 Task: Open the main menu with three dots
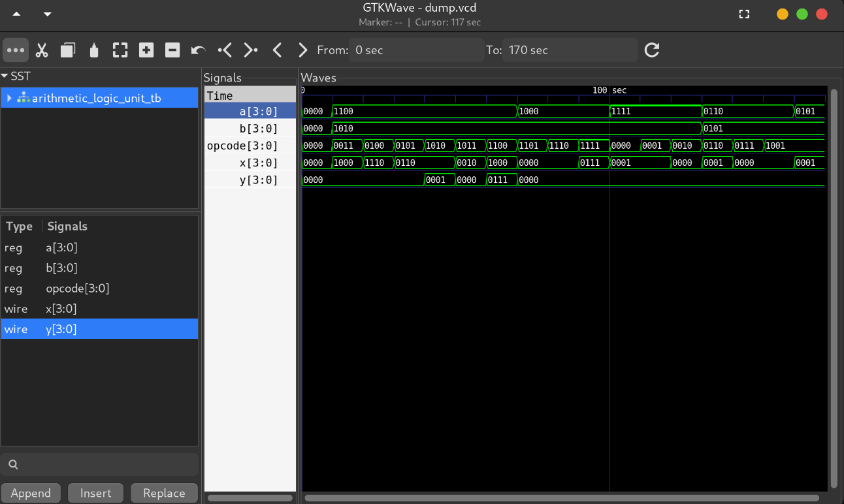(16, 50)
